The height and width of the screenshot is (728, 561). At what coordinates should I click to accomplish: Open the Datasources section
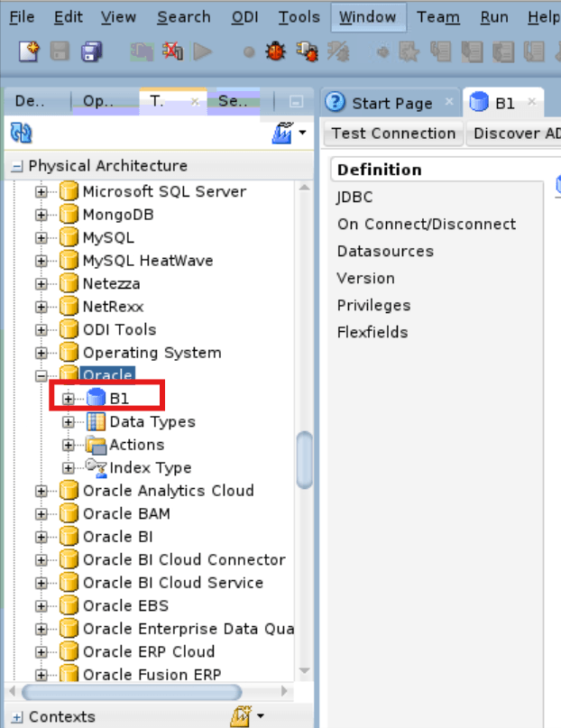386,251
